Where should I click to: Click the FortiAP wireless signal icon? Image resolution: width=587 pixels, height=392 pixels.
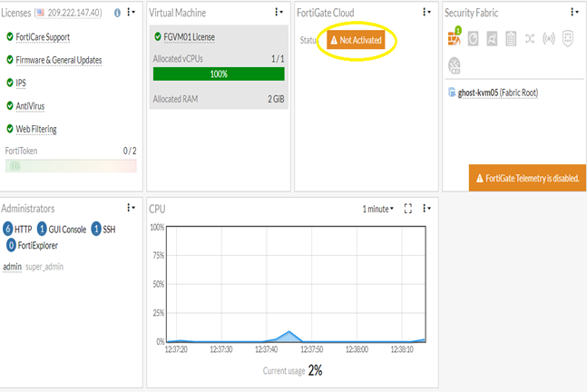coord(549,38)
